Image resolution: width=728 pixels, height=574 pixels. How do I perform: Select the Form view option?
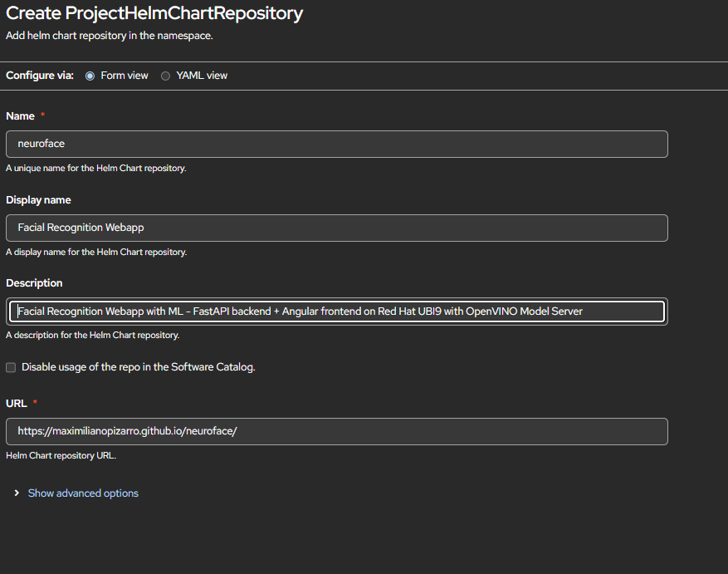pos(90,75)
